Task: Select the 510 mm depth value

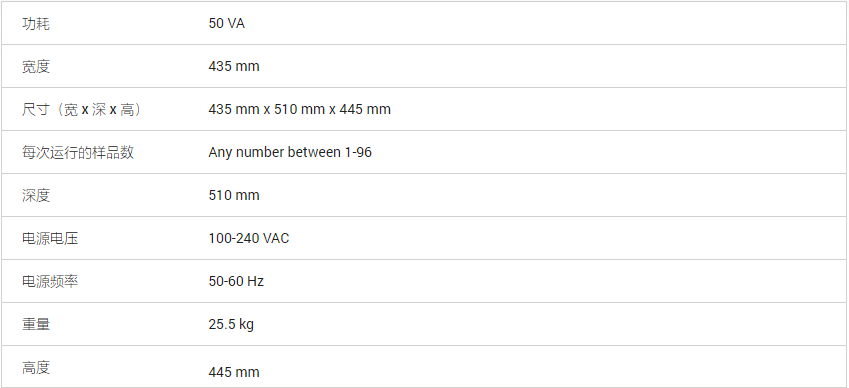Action: click(x=234, y=195)
